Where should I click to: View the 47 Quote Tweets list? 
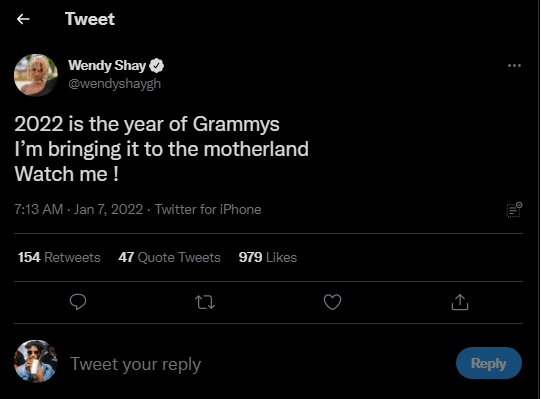pos(169,257)
